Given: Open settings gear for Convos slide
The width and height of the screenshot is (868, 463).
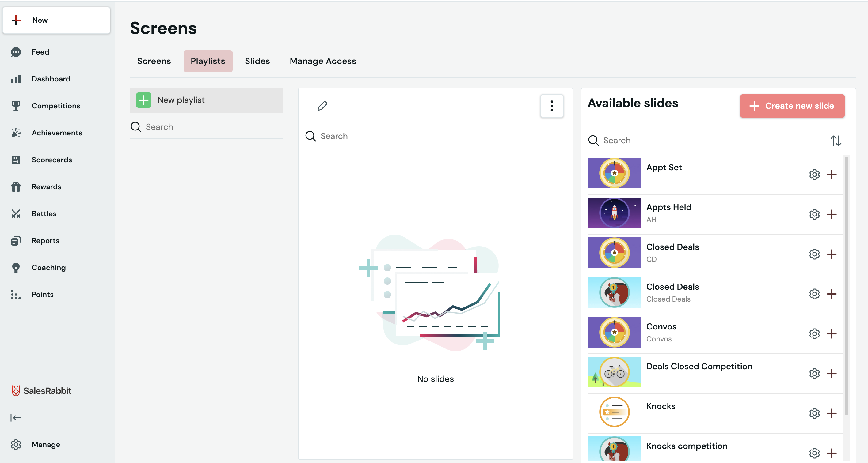Looking at the screenshot, I should tap(814, 334).
